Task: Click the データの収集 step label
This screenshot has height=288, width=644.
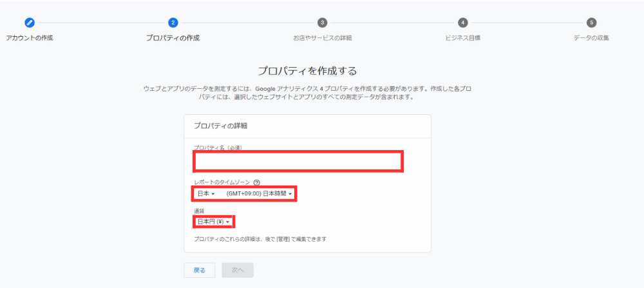Action: pyautogui.click(x=591, y=38)
